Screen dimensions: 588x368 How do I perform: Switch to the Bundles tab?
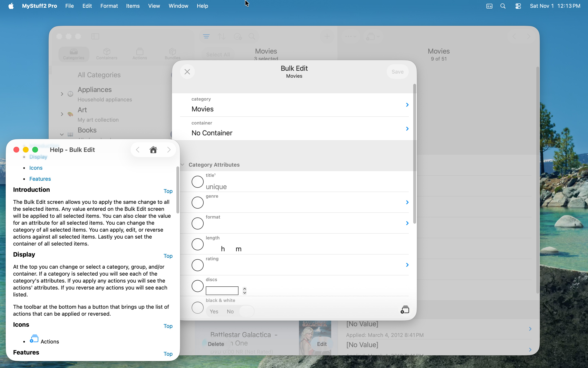coord(173,54)
